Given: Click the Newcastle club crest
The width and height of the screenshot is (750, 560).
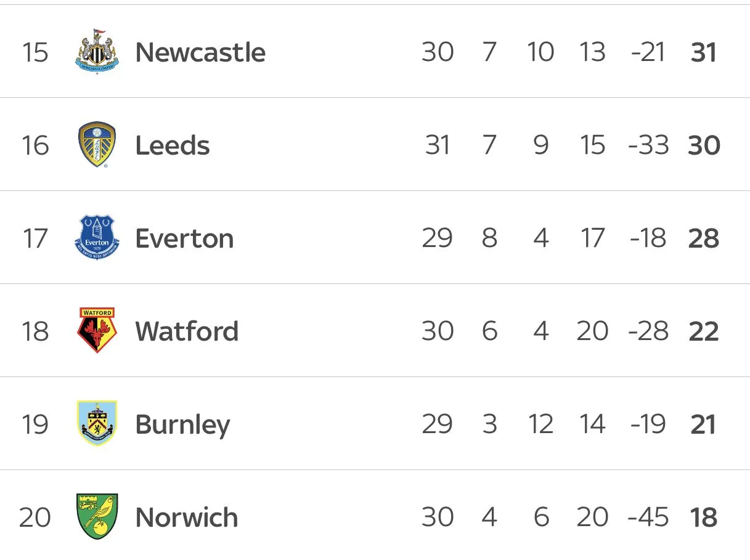Looking at the screenshot, I should pos(97,52).
